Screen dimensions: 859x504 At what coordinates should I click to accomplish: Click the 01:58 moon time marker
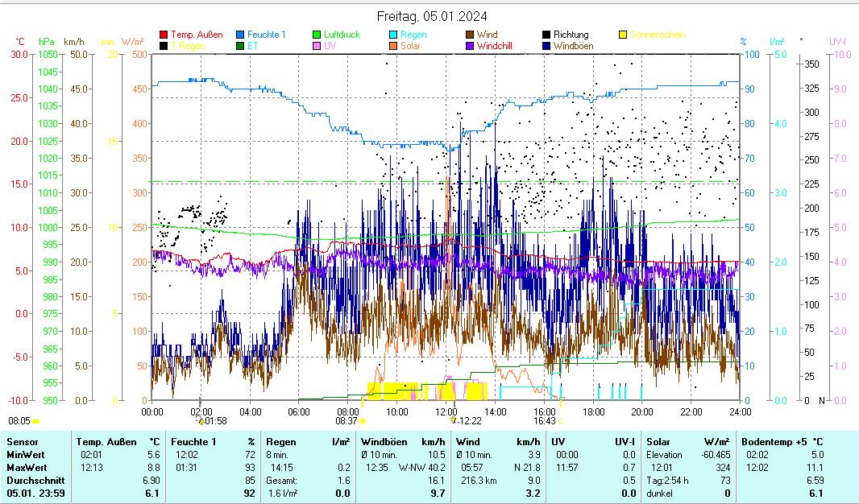tap(214, 420)
